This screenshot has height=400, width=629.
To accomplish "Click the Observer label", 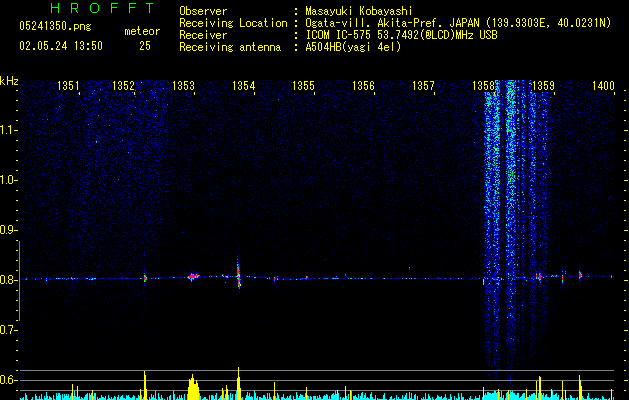I will click(203, 11).
